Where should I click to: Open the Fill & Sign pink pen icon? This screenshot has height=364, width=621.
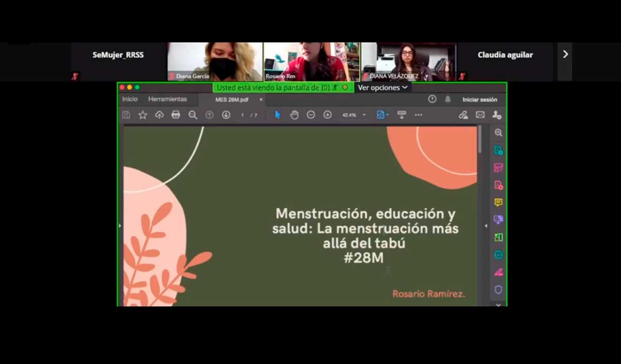coord(498,272)
